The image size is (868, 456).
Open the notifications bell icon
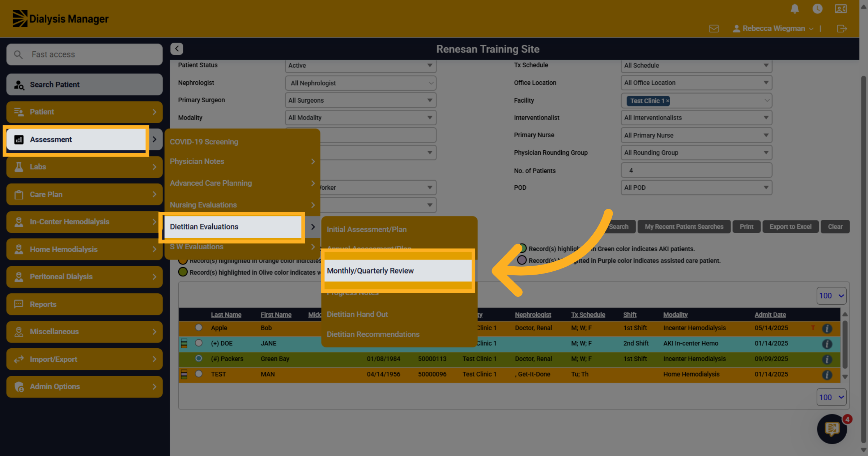pyautogui.click(x=794, y=9)
